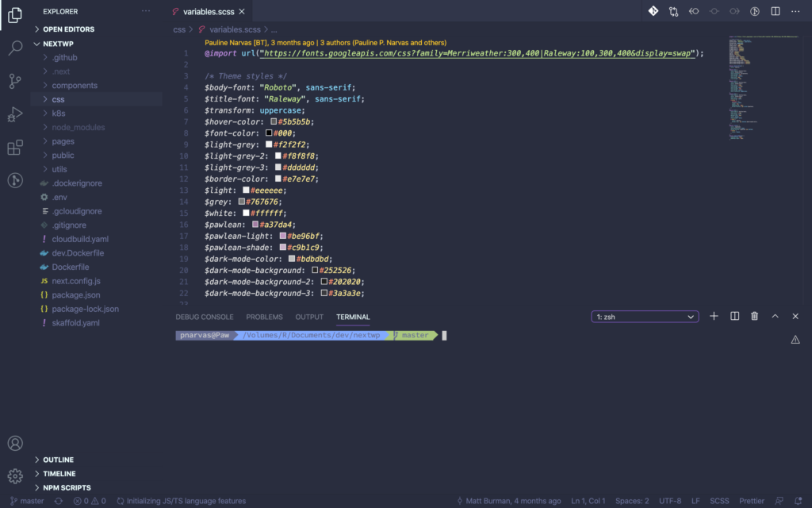This screenshot has height=508, width=812.
Task: Expand the k8s folder
Action: pyautogui.click(x=59, y=114)
